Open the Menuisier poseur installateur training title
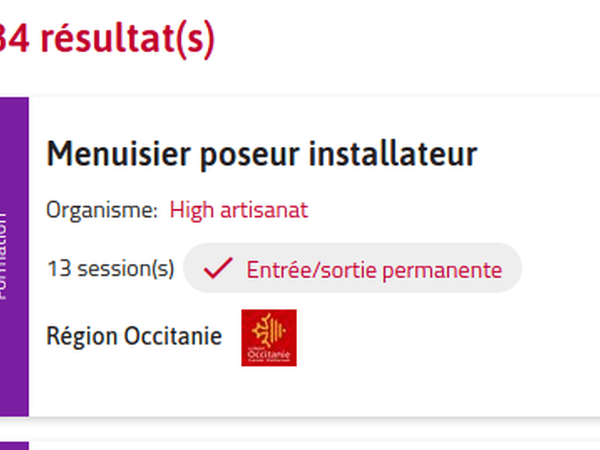The width and height of the screenshot is (600, 450). 261,154
